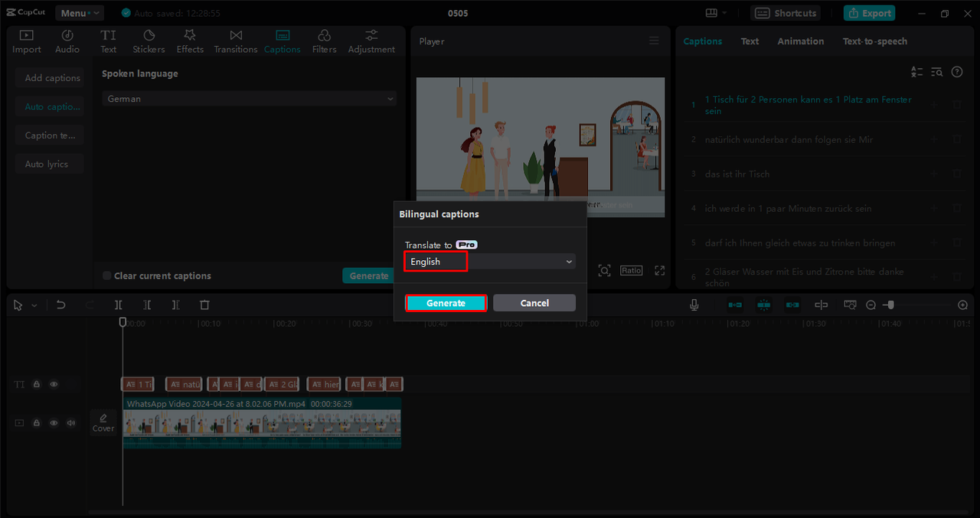Open the Translate to English dropdown
Screen dimensions: 980x518
(490, 262)
